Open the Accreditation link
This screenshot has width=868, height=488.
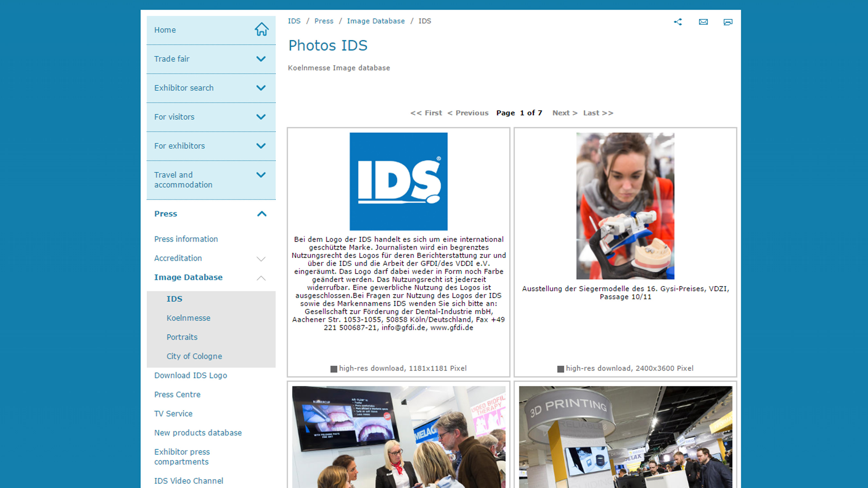tap(178, 258)
